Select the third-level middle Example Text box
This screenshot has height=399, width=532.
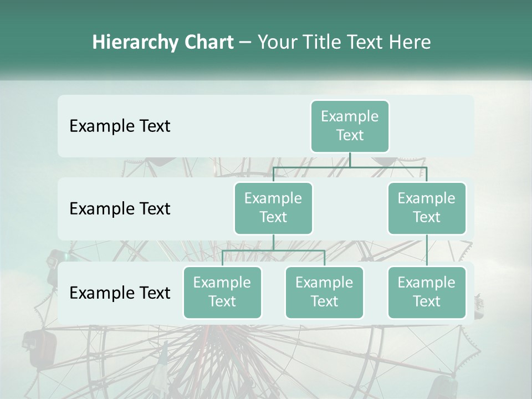pyautogui.click(x=324, y=292)
